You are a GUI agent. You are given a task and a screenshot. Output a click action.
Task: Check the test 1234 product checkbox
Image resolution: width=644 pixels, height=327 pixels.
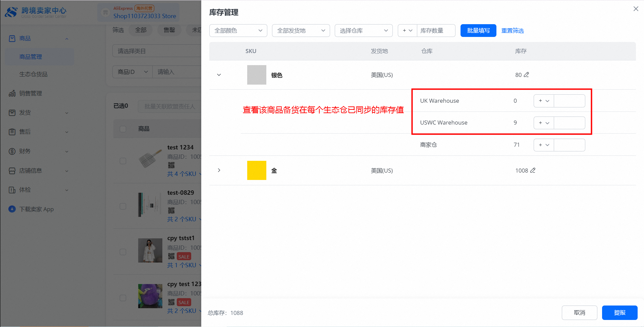coord(123,161)
